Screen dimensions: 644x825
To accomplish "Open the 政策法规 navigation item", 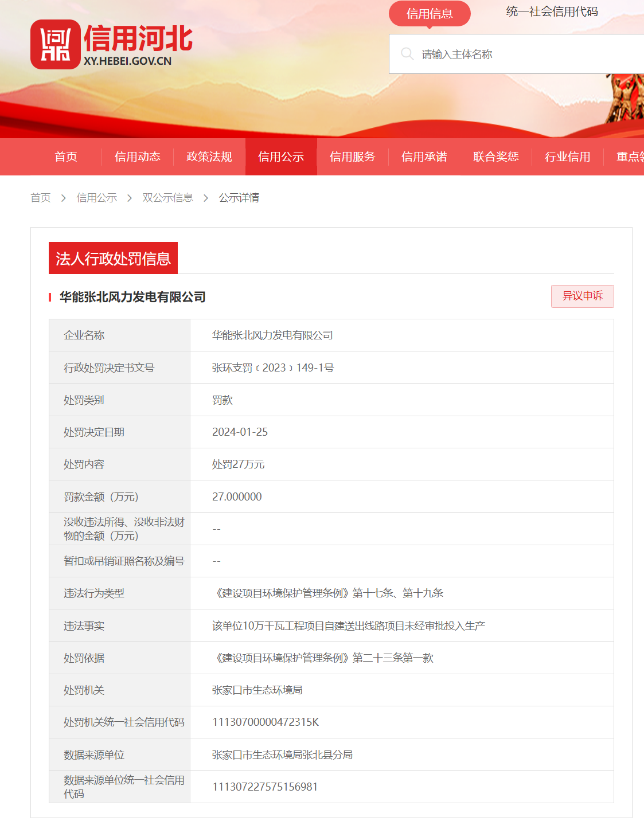I will click(x=209, y=157).
